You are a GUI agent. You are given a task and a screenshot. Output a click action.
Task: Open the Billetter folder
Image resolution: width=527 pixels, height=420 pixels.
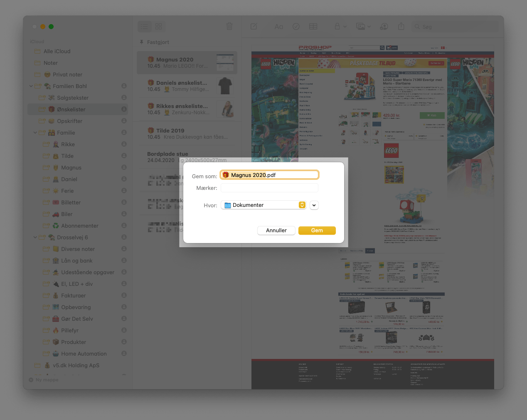[78, 203]
